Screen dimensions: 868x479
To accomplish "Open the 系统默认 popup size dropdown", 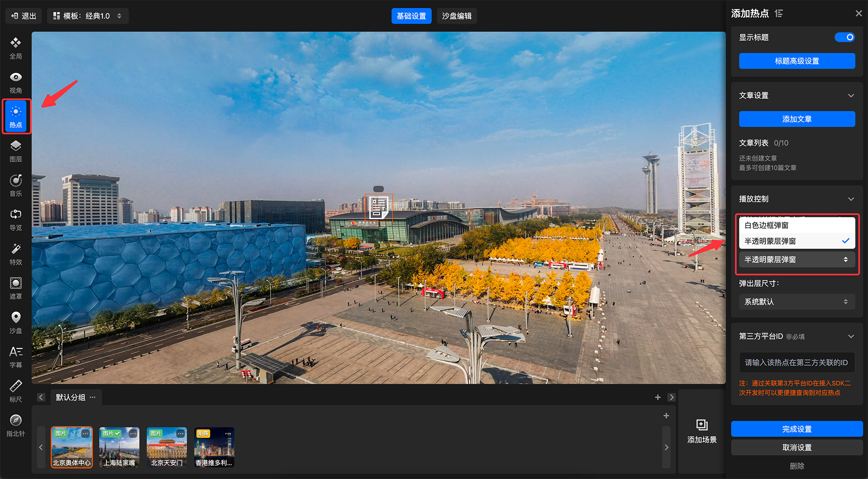I will coord(796,302).
